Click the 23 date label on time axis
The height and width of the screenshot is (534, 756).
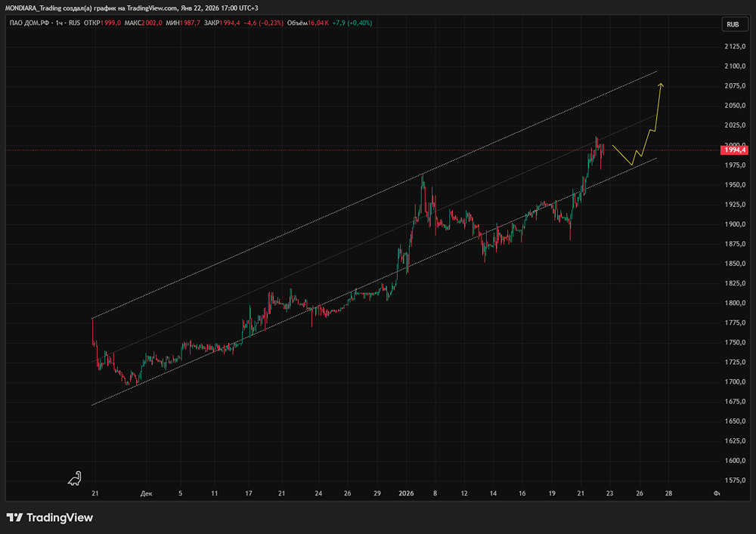pyautogui.click(x=610, y=493)
